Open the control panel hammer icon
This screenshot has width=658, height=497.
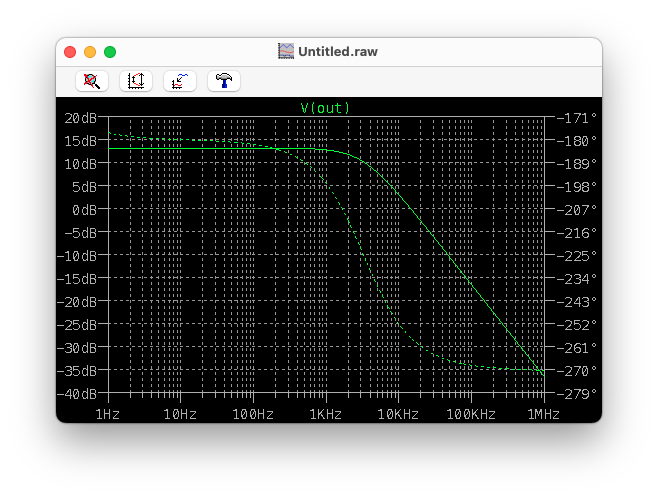224,81
